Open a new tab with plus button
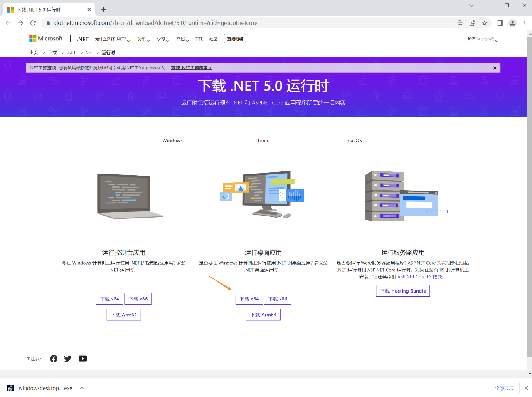The image size is (532, 397). [x=103, y=10]
